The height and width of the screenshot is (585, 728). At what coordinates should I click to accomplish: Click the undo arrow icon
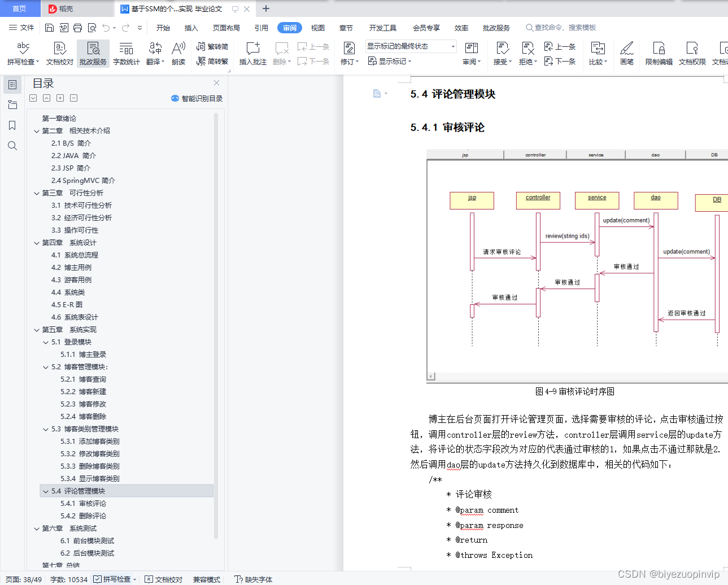(x=106, y=28)
